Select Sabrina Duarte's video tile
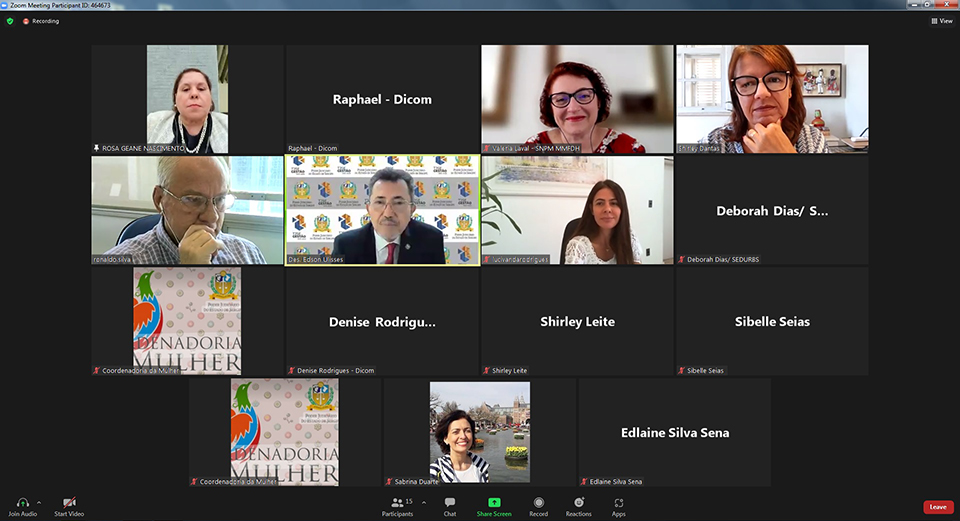Image resolution: width=960 pixels, height=521 pixels. 479,432
